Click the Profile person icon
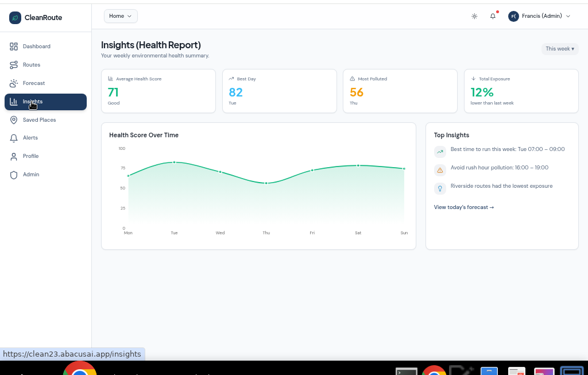 (14, 156)
